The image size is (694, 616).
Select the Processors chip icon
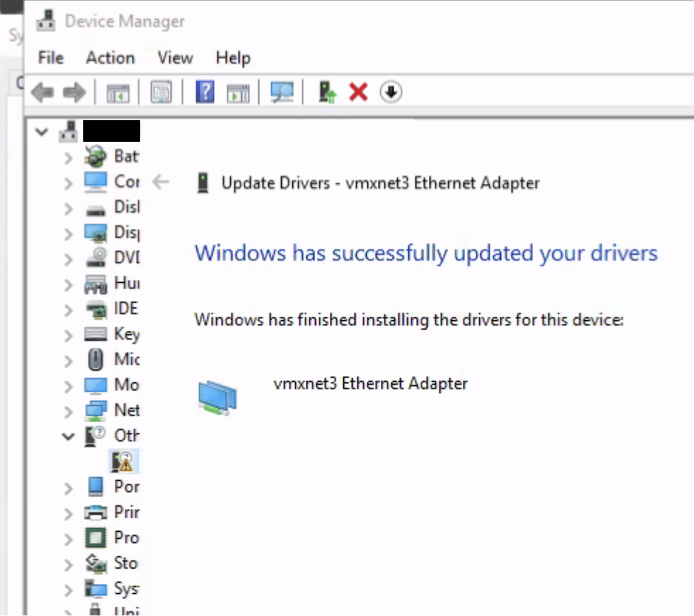click(95, 538)
